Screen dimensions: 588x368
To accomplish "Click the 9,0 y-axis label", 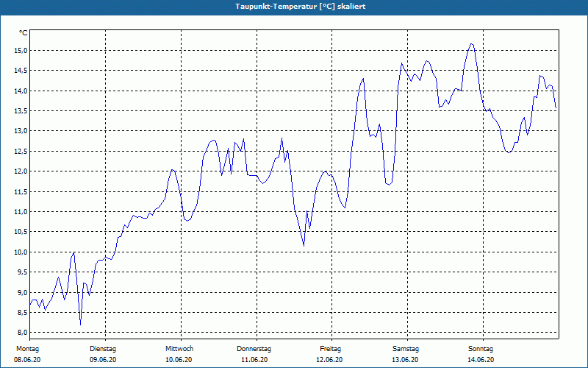I will pyautogui.click(x=23, y=292).
